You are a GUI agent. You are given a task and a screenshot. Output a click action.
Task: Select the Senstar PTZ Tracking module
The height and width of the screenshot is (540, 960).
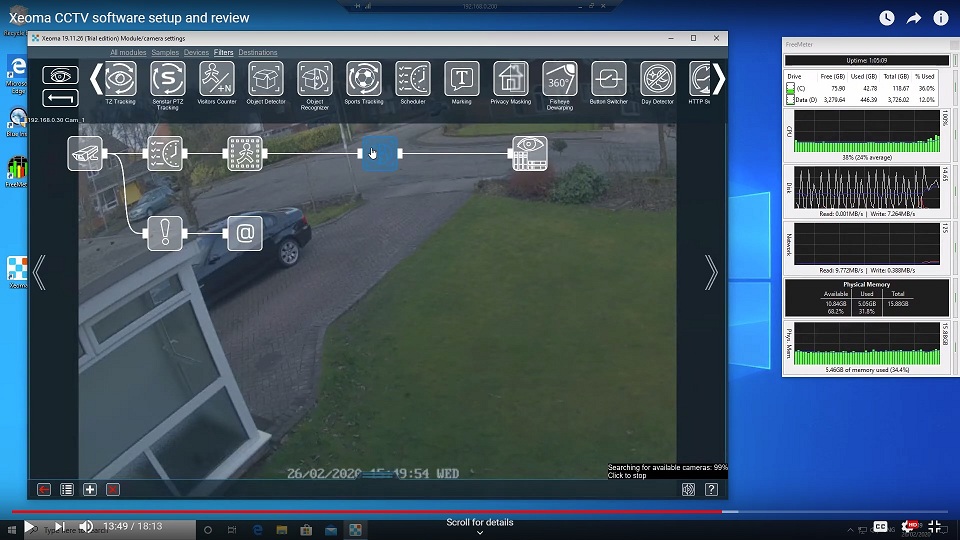point(168,85)
